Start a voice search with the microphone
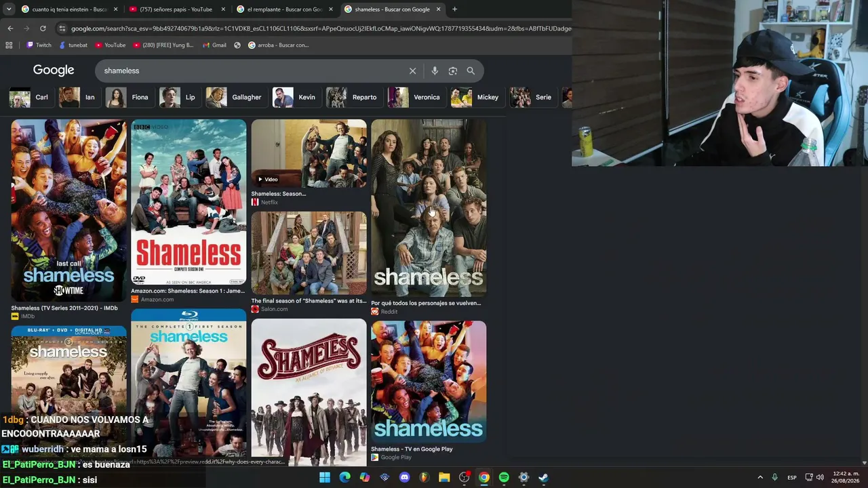Image resolution: width=868 pixels, height=488 pixels. pyautogui.click(x=435, y=70)
